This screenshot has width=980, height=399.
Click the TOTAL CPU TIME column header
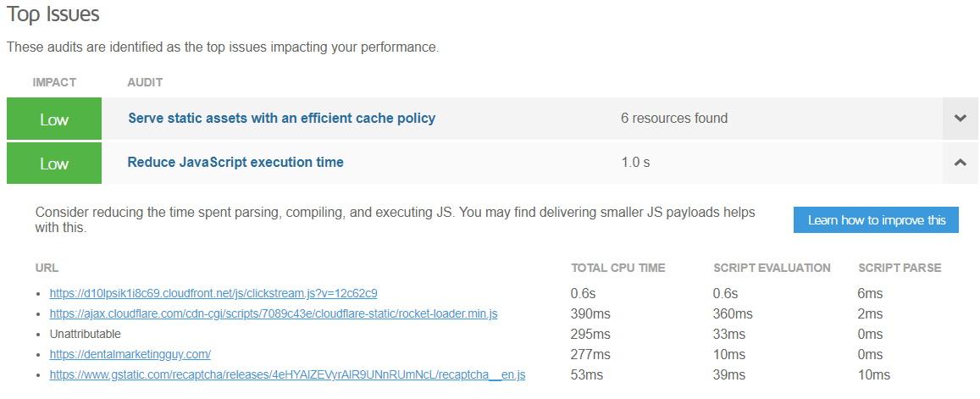pos(617,268)
